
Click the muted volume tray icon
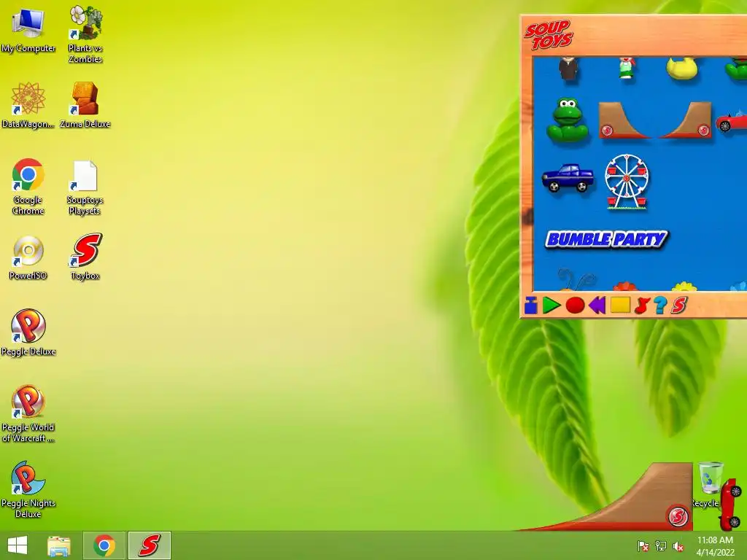(678, 546)
